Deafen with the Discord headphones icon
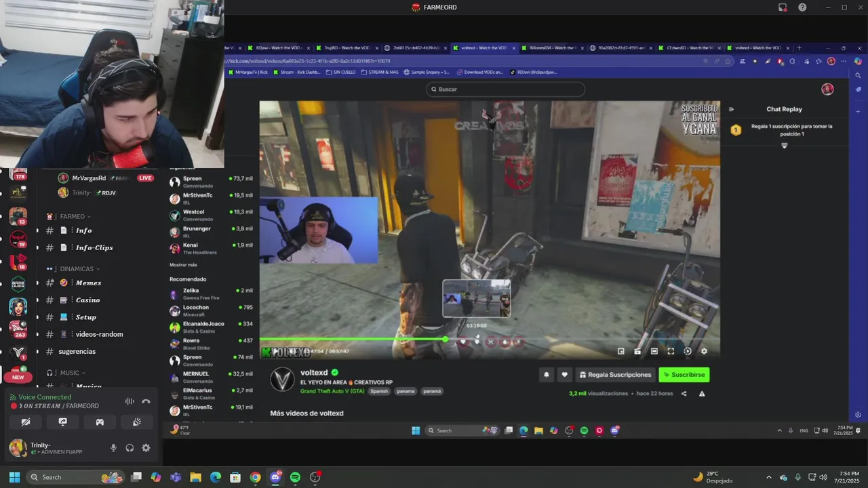The height and width of the screenshot is (488, 868). coord(130,448)
